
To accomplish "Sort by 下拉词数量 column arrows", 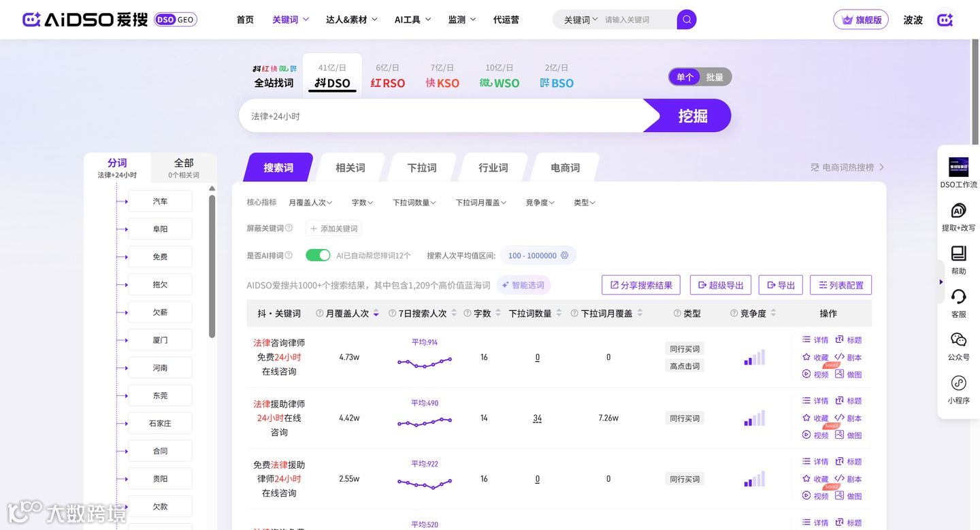I will pos(559,314).
